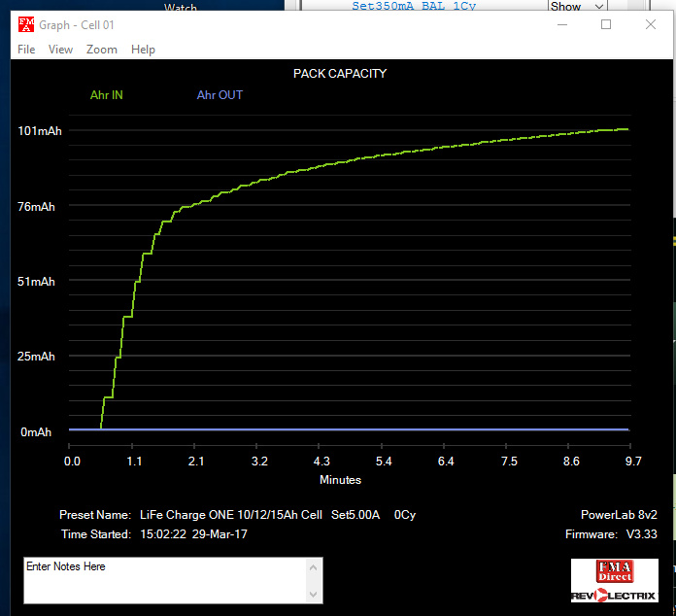Viewport: 676px width, 616px height.
Task: Click the PACK CAPACITY graph title
Action: 340,73
